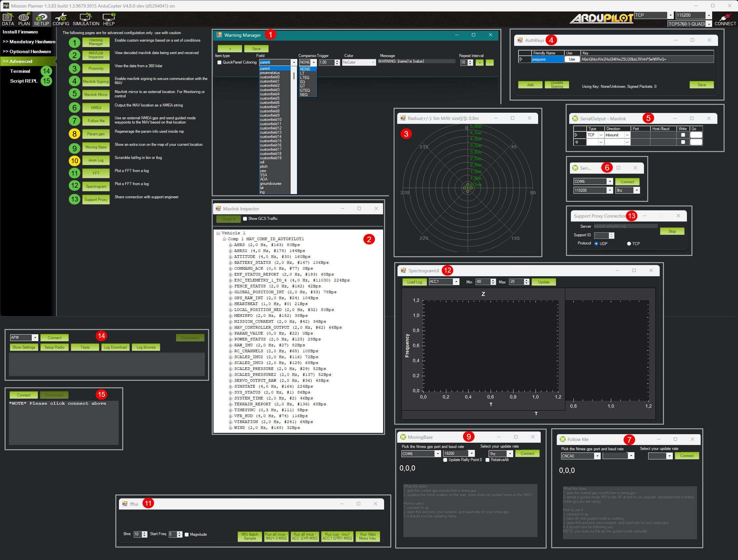Open the PLAN flight planner screen
Screen dimensions: 738x560
[24, 19]
